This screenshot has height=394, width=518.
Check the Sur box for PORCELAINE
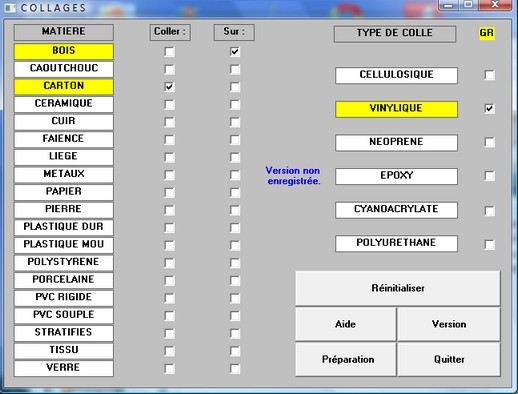pyautogui.click(x=235, y=280)
